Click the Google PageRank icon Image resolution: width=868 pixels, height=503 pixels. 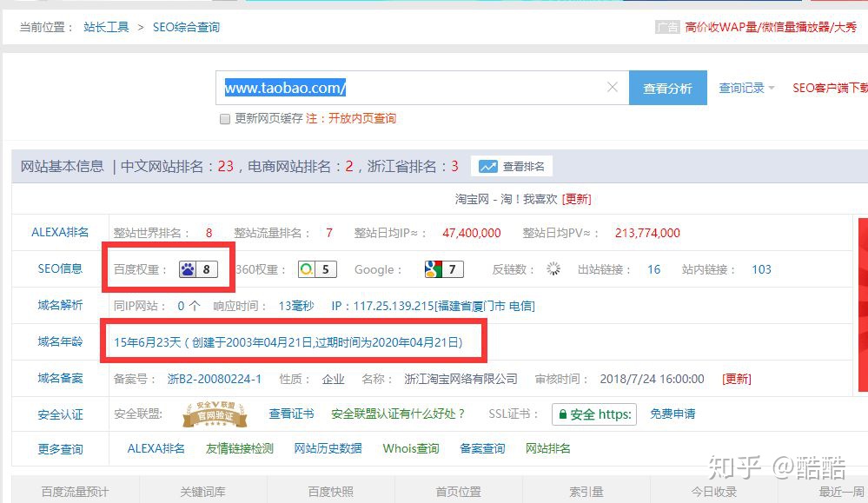coord(444,269)
